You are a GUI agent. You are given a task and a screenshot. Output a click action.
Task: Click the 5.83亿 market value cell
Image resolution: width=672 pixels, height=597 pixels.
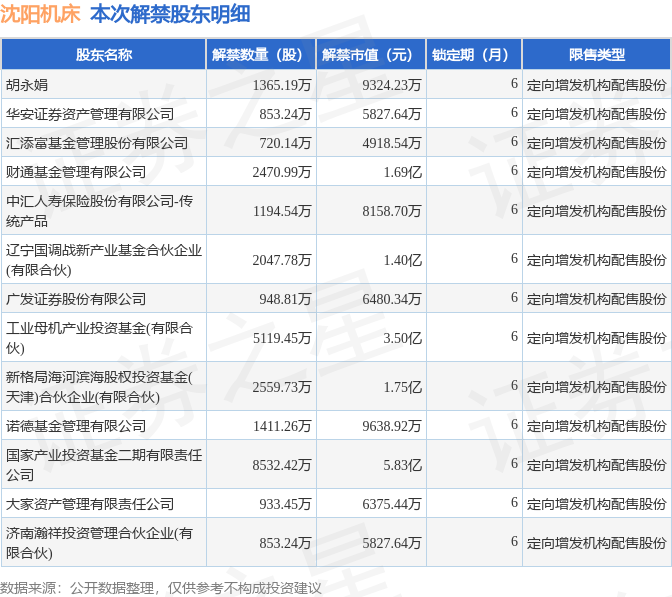click(402, 464)
